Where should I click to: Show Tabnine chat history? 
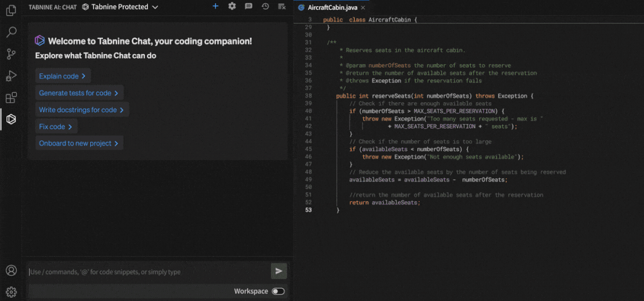click(x=265, y=6)
